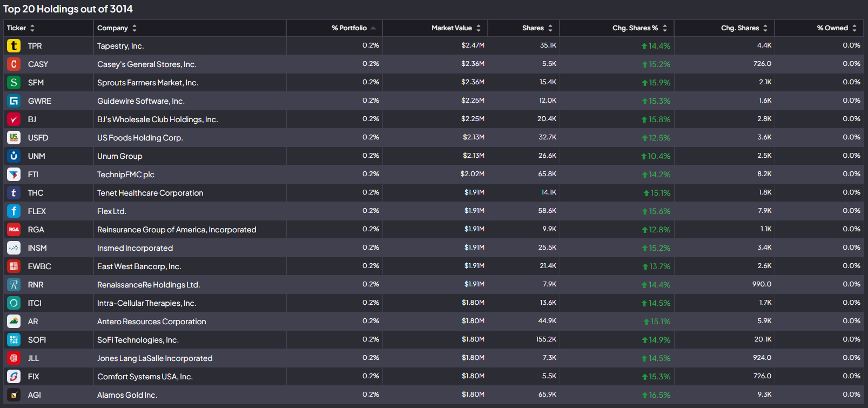The image size is (868, 408).
Task: Click the Top 20 Holdings out of 3014 heading
Action: [68, 9]
